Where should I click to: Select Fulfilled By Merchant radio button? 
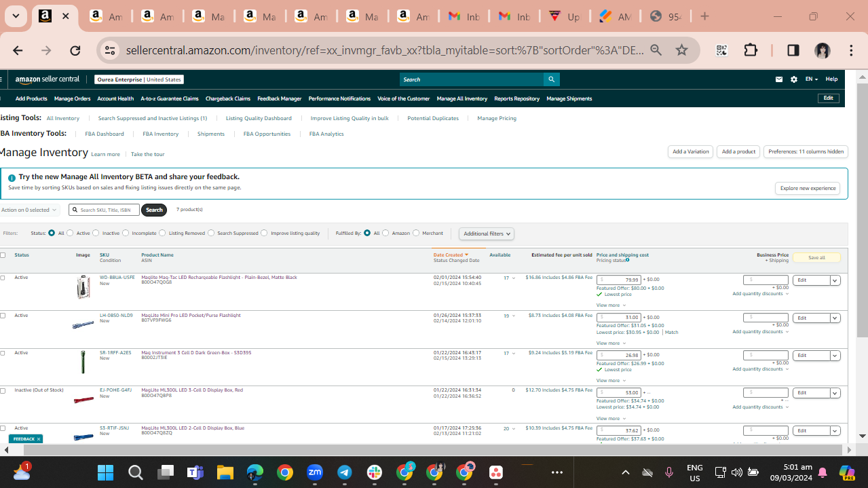coord(416,233)
